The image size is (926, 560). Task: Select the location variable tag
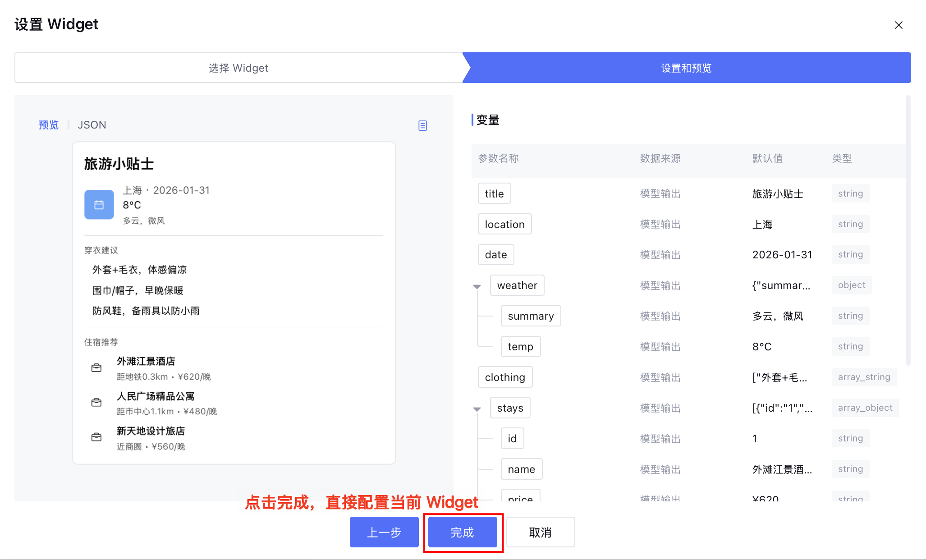pos(504,225)
